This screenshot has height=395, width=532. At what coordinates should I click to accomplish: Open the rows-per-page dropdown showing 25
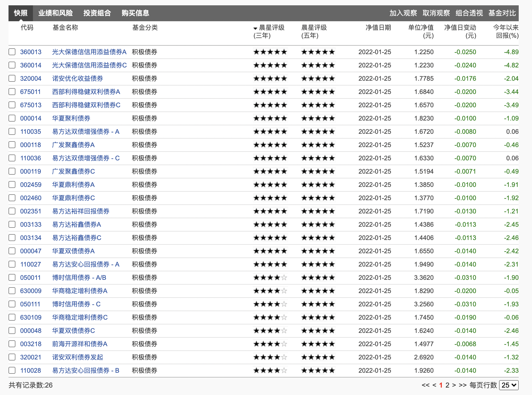click(x=509, y=385)
